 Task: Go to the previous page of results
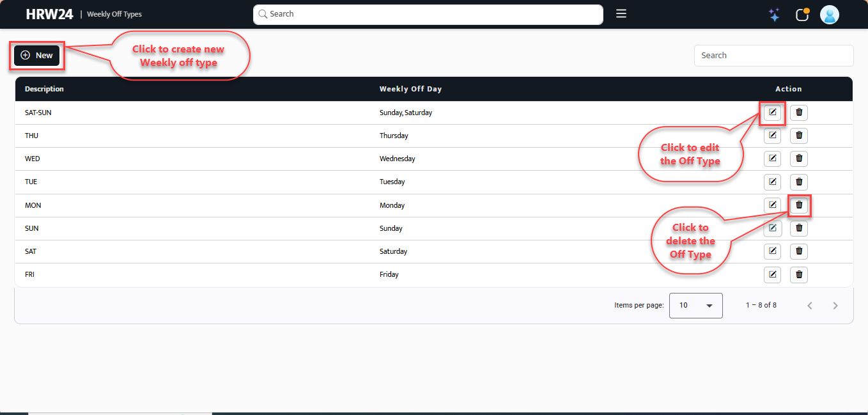coord(809,306)
